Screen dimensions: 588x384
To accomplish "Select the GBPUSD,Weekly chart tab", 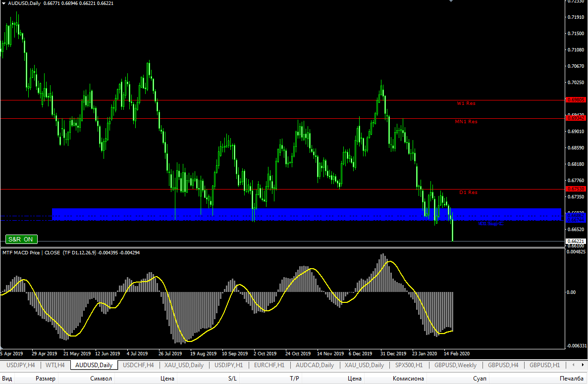I will [x=455, y=365].
